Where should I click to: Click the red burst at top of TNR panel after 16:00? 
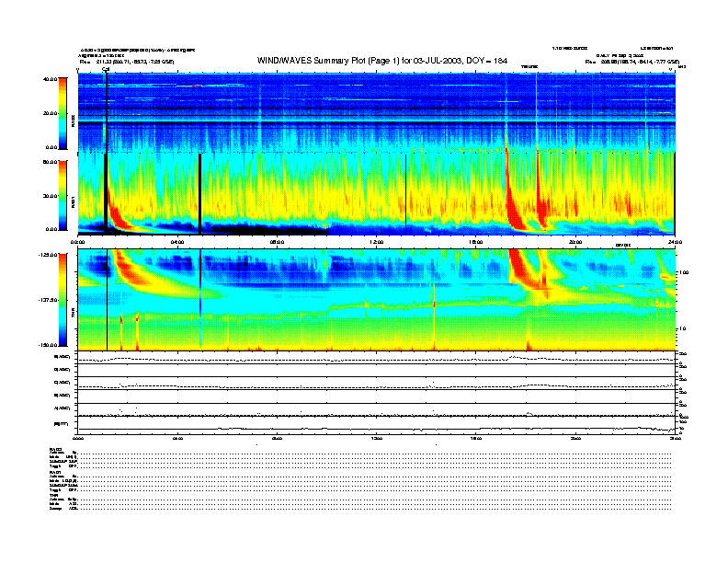click(x=522, y=262)
